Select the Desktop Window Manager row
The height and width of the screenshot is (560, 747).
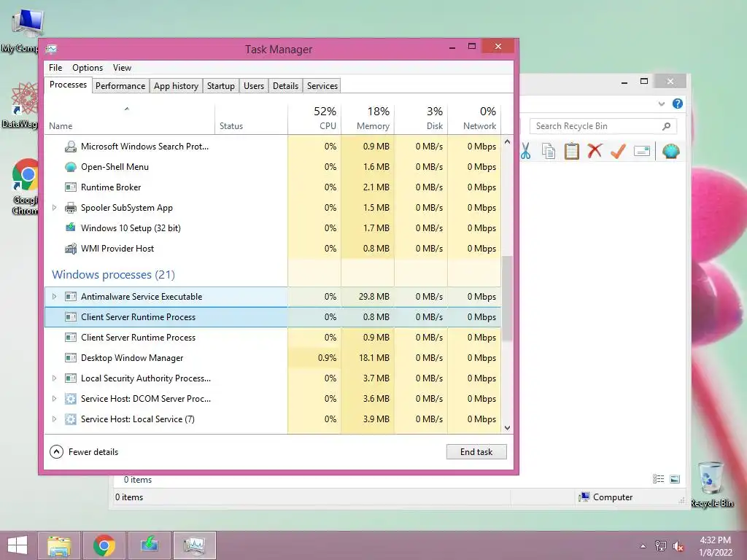[273, 357]
